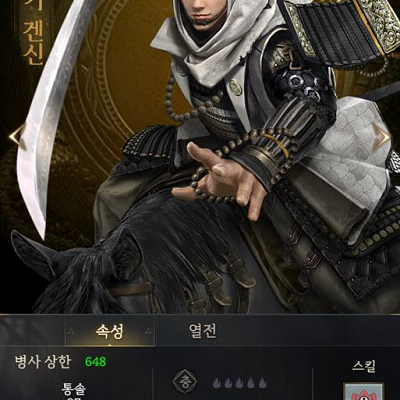
Task: Go to next general with right arrow
Action: pyautogui.click(x=381, y=136)
